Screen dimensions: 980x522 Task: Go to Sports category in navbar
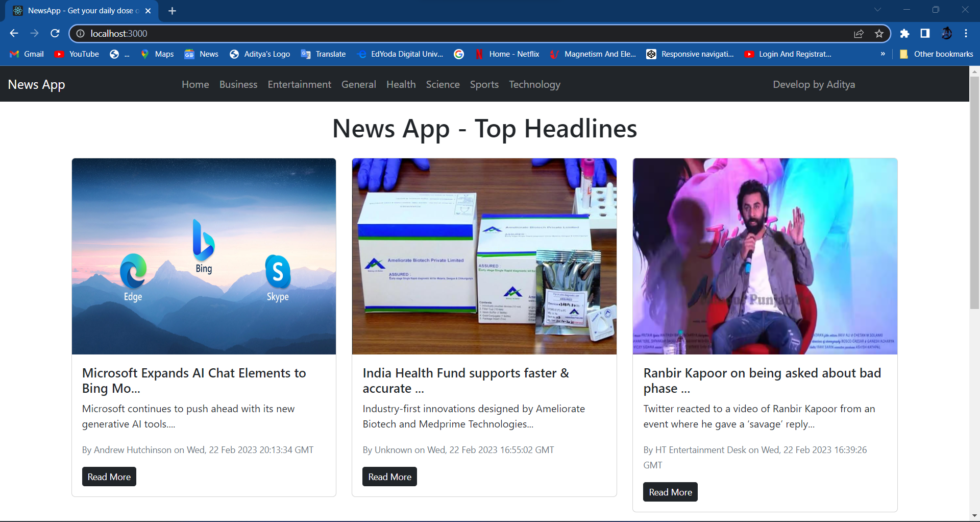tap(484, 84)
